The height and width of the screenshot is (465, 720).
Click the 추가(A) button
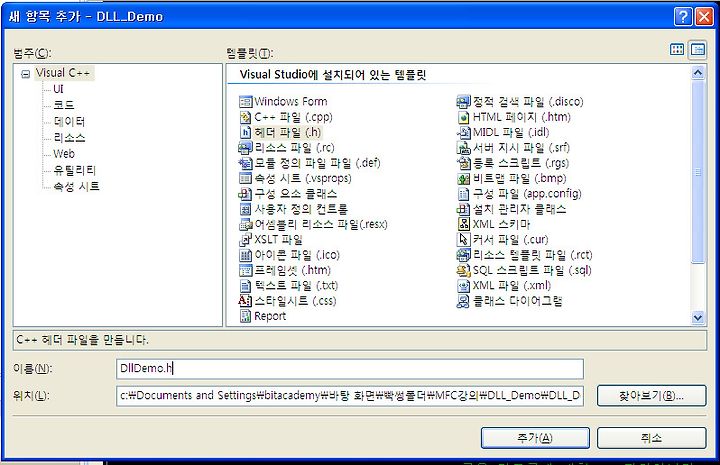click(535, 438)
